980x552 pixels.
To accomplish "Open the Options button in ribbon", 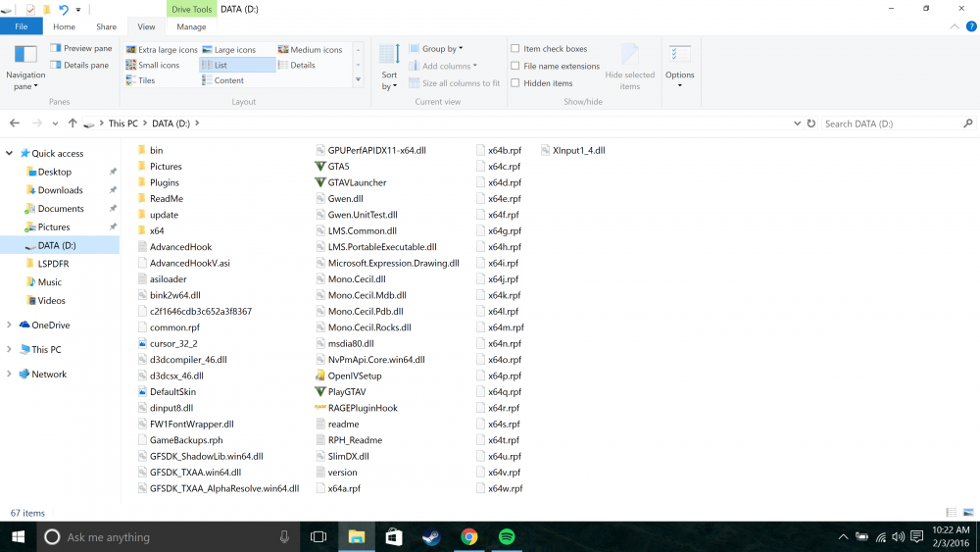I will click(679, 67).
